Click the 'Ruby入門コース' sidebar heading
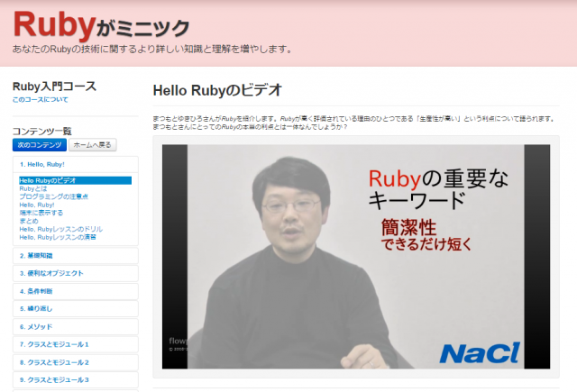 pyautogui.click(x=54, y=87)
